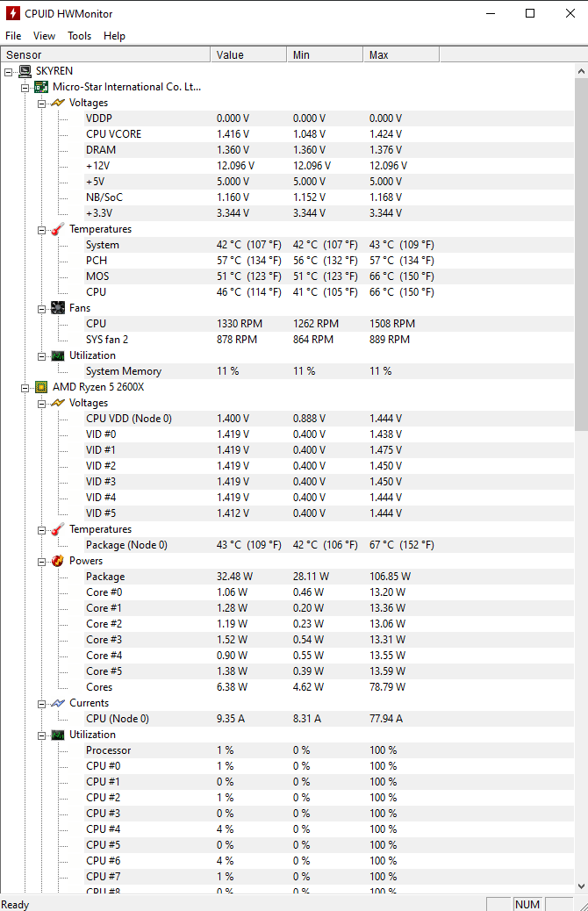
Task: Open the View menu
Action: point(44,36)
